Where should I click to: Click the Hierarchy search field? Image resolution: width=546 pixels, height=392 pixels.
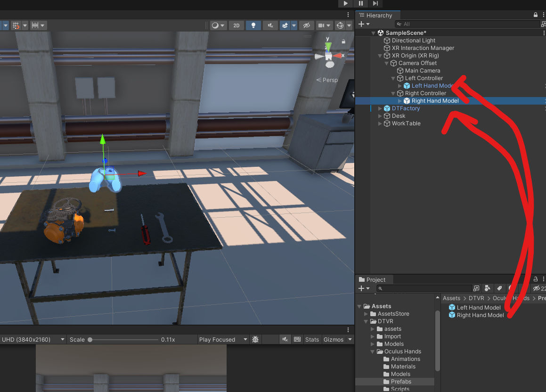click(468, 24)
